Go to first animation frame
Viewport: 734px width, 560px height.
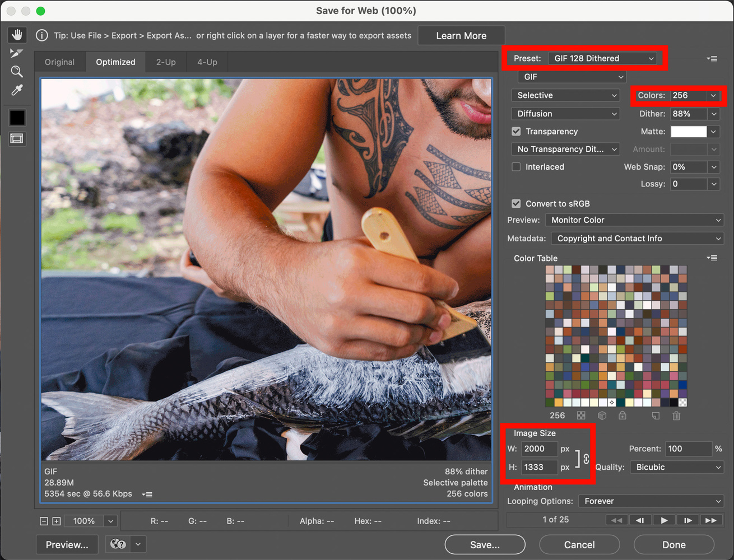point(616,520)
